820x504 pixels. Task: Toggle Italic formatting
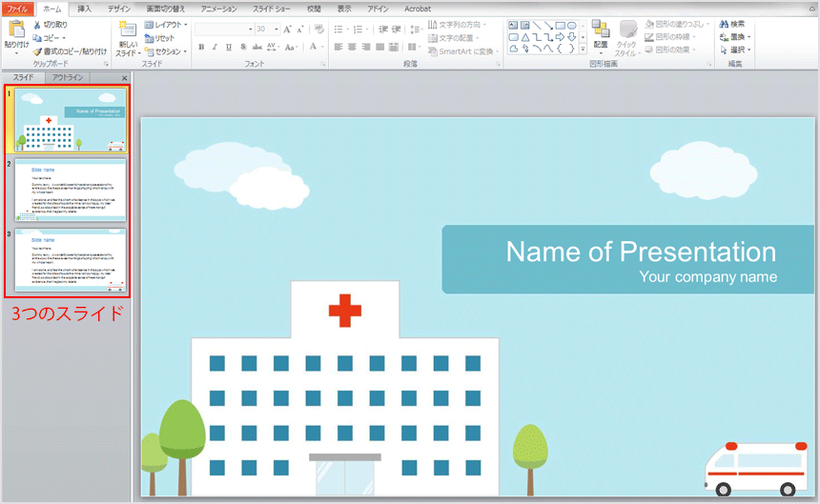[x=215, y=47]
